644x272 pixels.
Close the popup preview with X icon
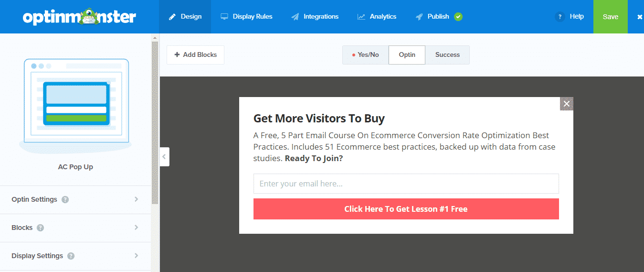tap(566, 104)
